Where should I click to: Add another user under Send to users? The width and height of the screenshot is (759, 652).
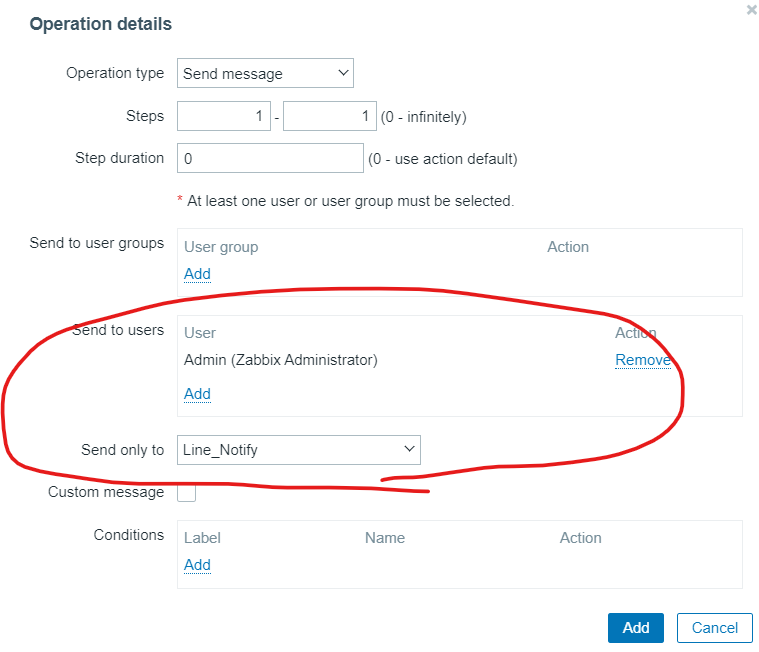197,394
